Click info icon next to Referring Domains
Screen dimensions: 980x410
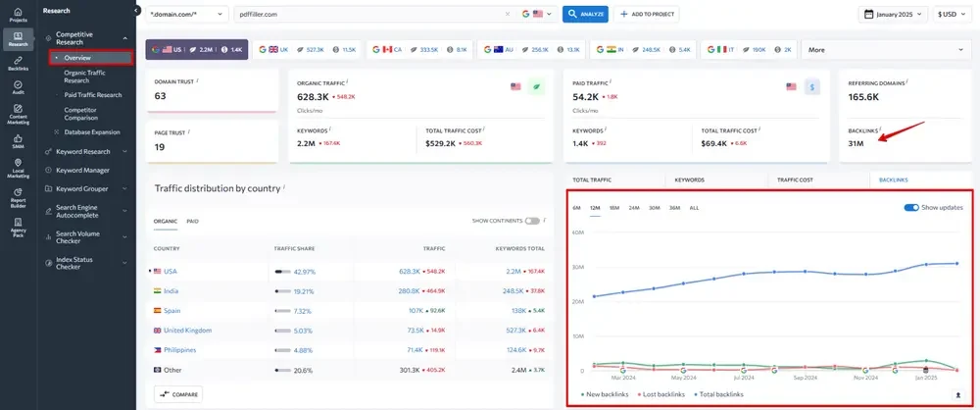906,80
